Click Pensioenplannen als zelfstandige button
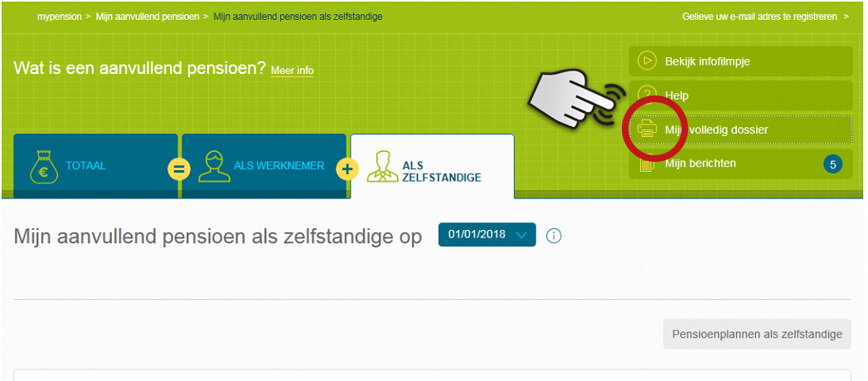The height and width of the screenshot is (381, 868). pyautogui.click(x=757, y=335)
